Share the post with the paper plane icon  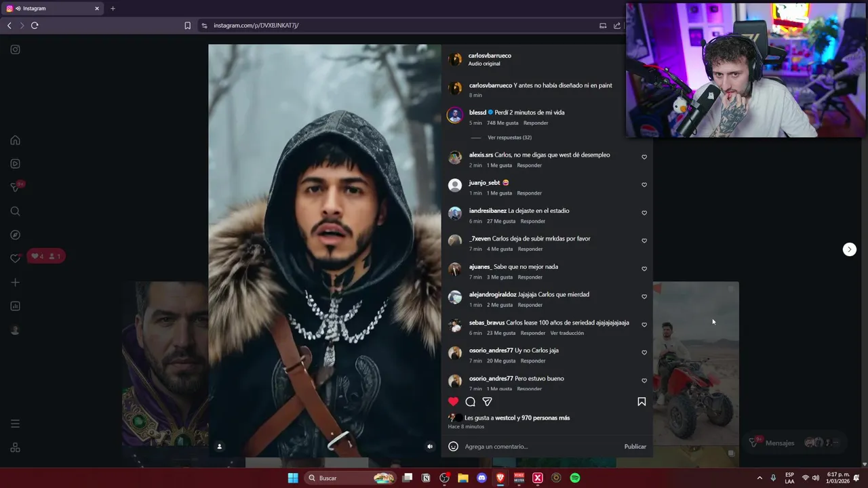tap(487, 401)
